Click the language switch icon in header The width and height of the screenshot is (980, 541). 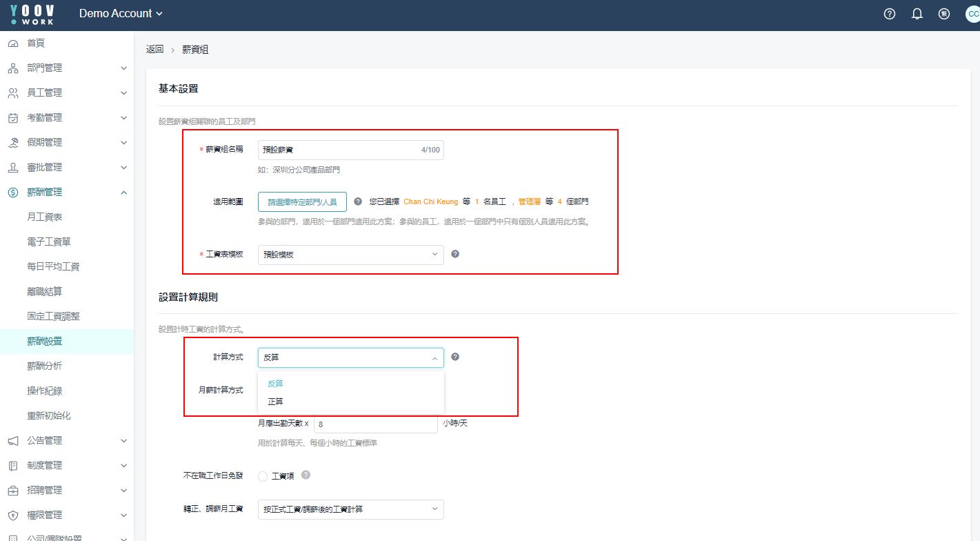944,14
